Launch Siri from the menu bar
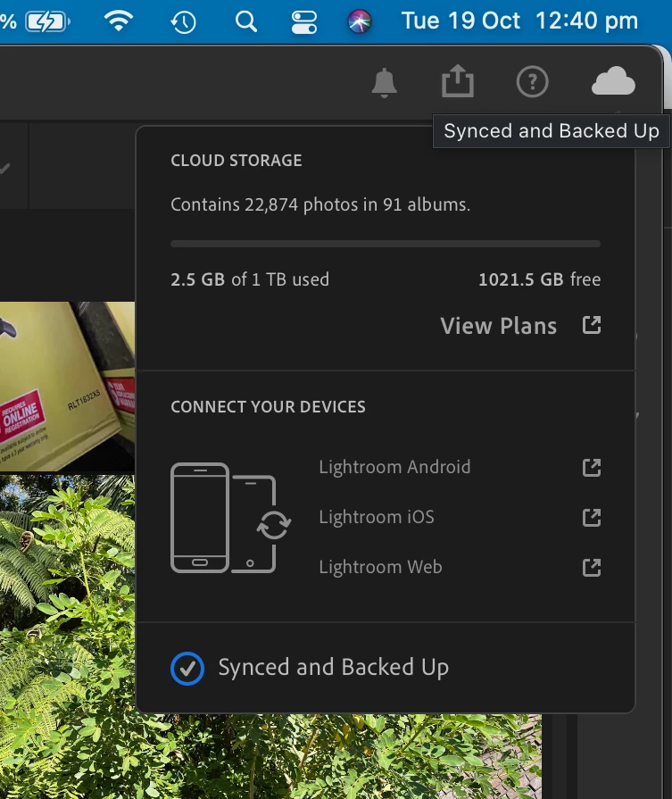 point(360,22)
